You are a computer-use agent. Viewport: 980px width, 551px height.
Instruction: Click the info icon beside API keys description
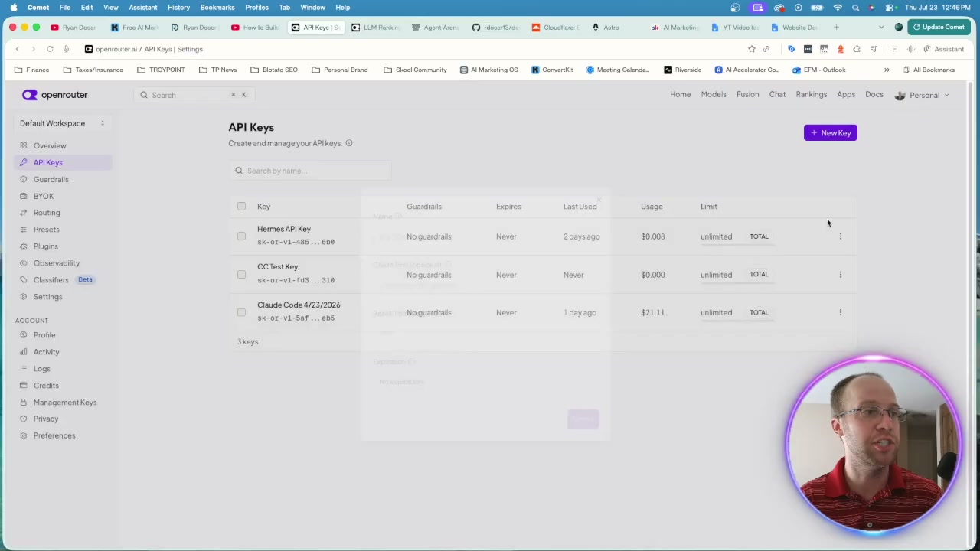click(x=349, y=143)
